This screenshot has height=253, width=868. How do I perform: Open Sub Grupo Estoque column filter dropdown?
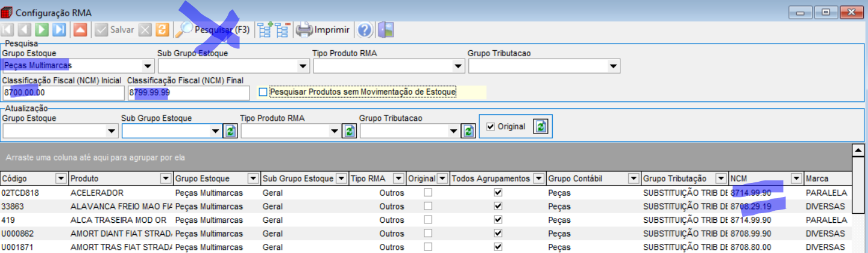tap(342, 179)
